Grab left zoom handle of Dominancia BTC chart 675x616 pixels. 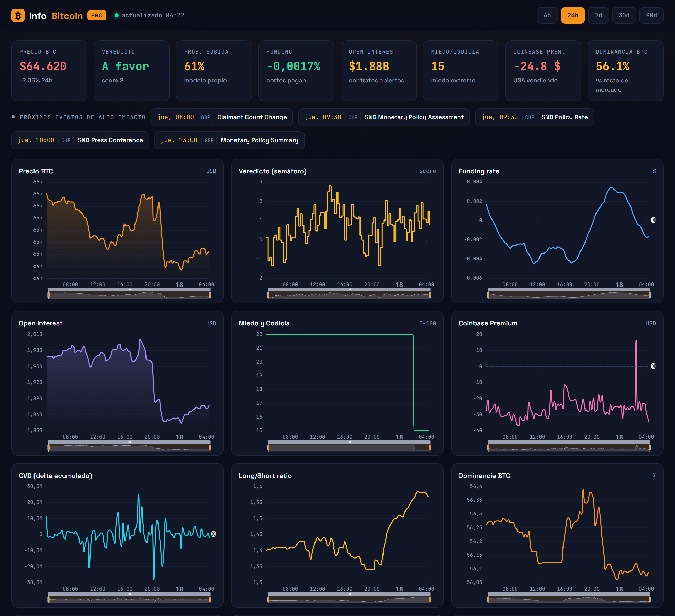click(x=488, y=600)
